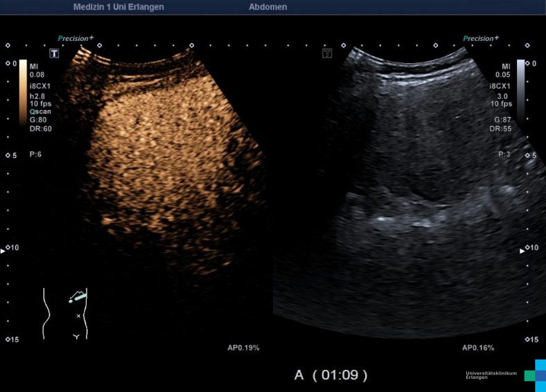This screenshot has height=392, width=546.
Task: Click the left focus arrow at depth 10
Action: coord(3,251)
